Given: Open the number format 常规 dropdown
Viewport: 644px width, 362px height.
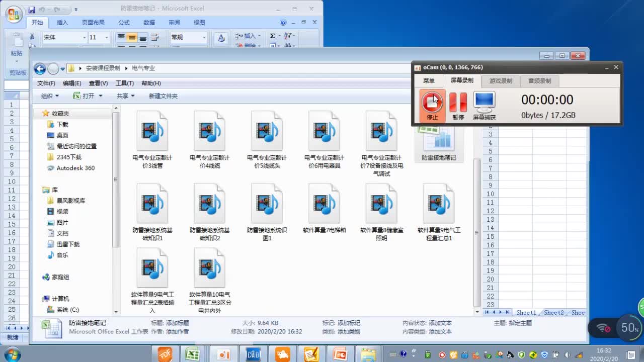Looking at the screenshot, I should pyautogui.click(x=204, y=38).
